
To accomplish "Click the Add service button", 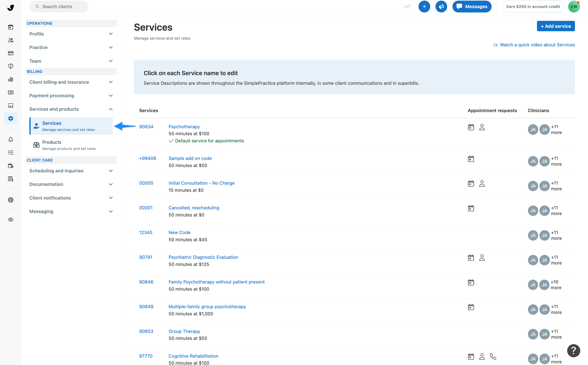I will tap(556, 26).
